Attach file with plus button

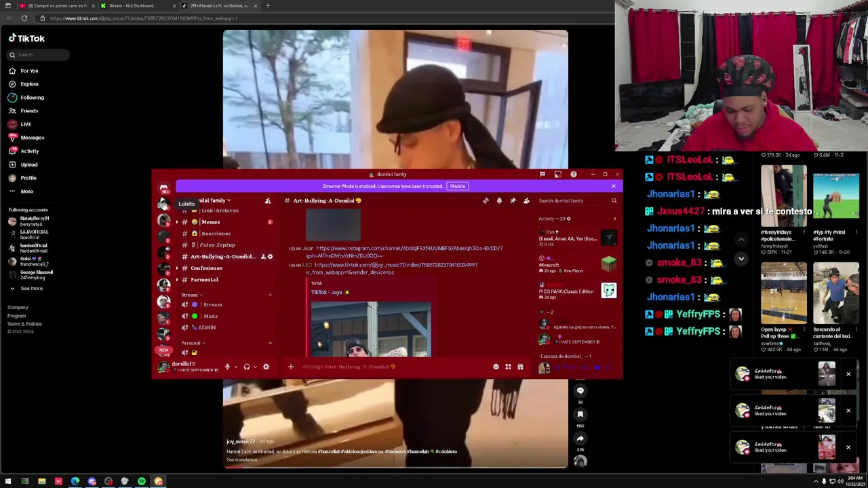coord(290,367)
